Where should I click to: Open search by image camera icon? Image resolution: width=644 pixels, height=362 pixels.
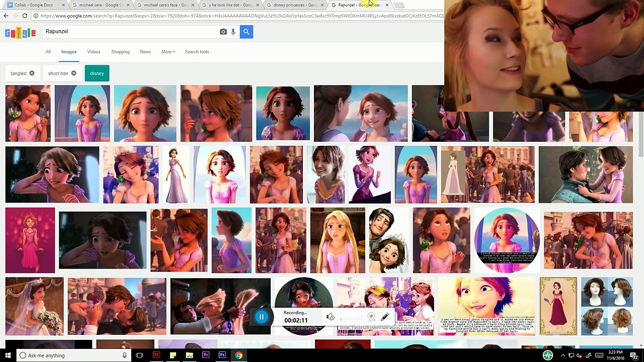pyautogui.click(x=223, y=32)
